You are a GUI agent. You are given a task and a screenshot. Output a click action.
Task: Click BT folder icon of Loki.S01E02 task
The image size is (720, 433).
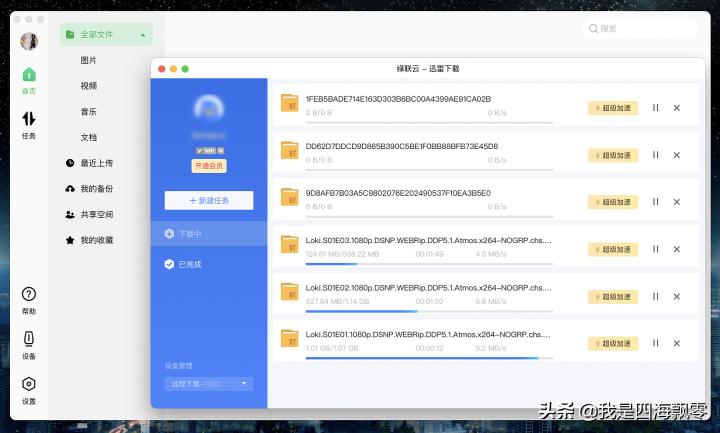click(x=290, y=292)
